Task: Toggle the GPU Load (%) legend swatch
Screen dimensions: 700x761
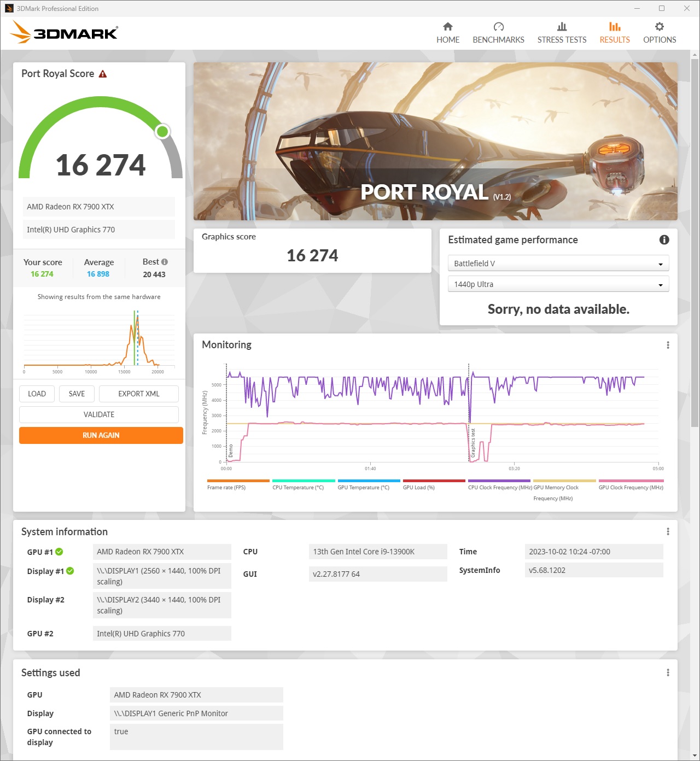Action: 434,481
